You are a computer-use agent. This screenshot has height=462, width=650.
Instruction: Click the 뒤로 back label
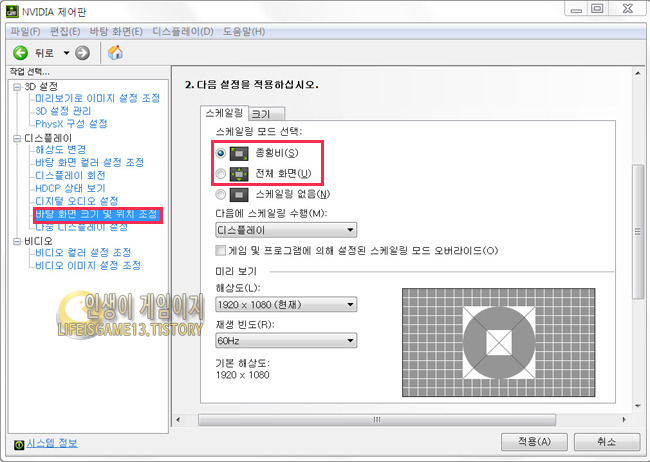(44, 53)
